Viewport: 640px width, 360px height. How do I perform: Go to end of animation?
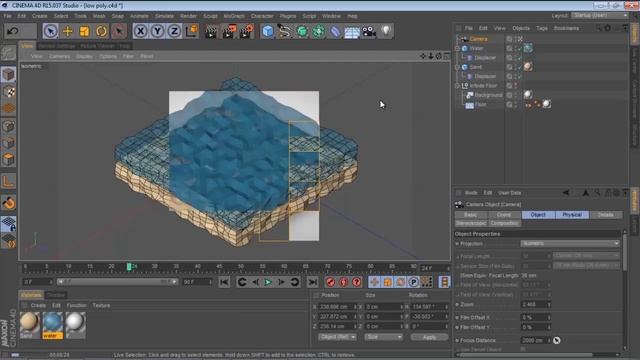coord(313,282)
